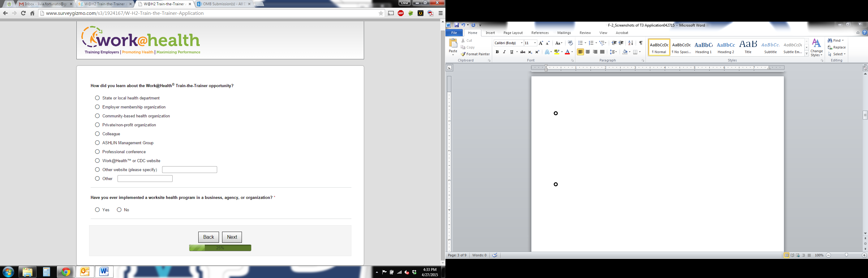Center-align the paragraph text

[588, 52]
